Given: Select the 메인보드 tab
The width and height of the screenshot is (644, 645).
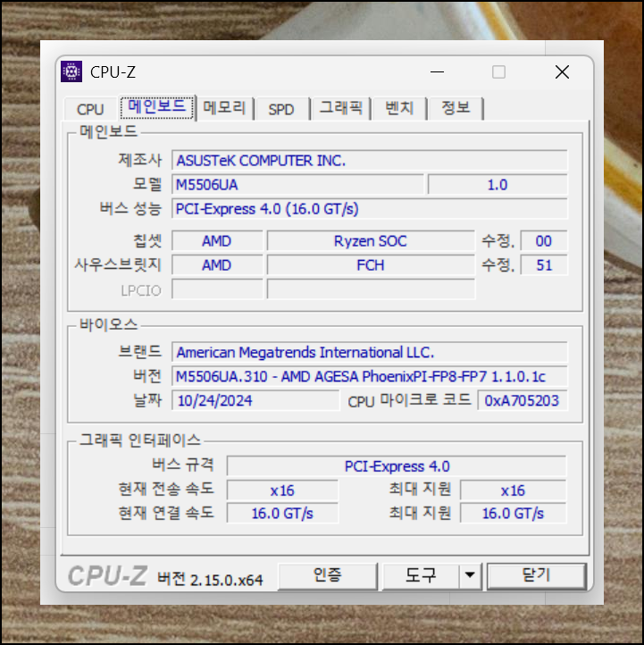Looking at the screenshot, I should click(157, 107).
